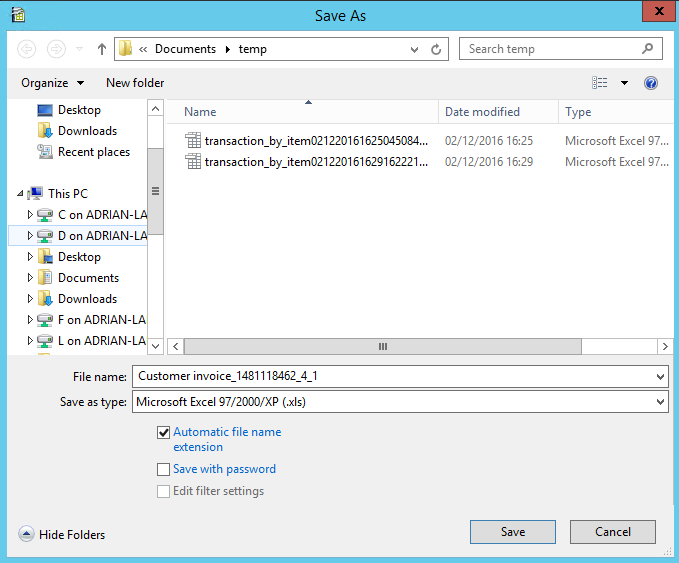Uncheck Automatic file name extension checkbox
The width and height of the screenshot is (679, 563).
[x=164, y=433]
